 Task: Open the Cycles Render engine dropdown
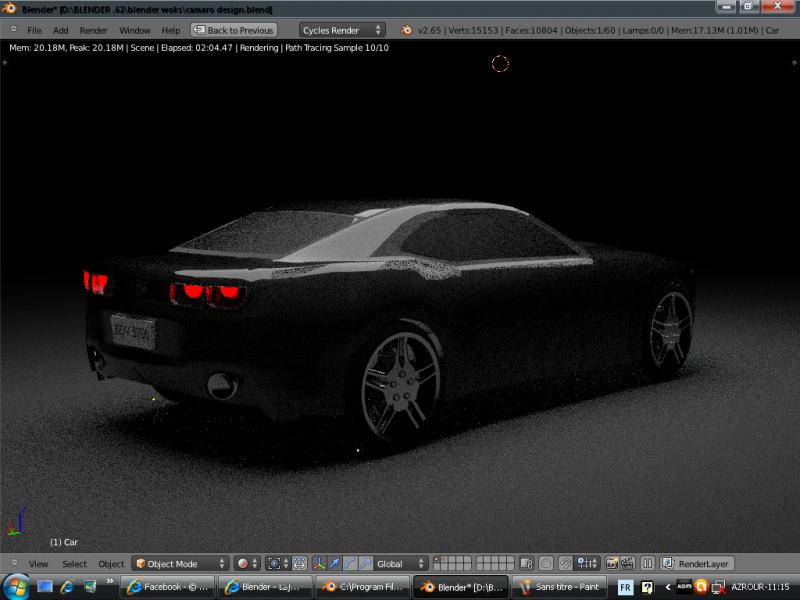(342, 30)
